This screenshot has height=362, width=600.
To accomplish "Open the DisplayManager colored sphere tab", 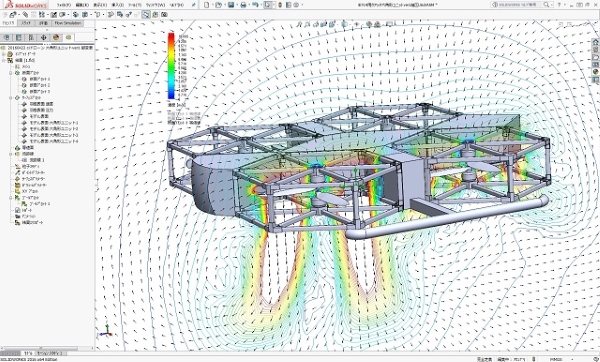I will (x=56, y=37).
